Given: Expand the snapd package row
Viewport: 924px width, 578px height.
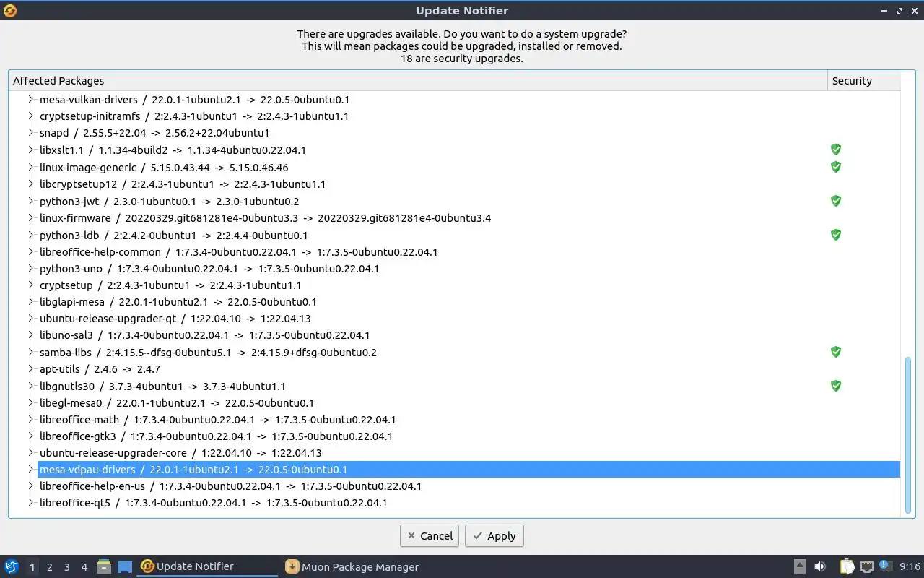Looking at the screenshot, I should coord(31,133).
